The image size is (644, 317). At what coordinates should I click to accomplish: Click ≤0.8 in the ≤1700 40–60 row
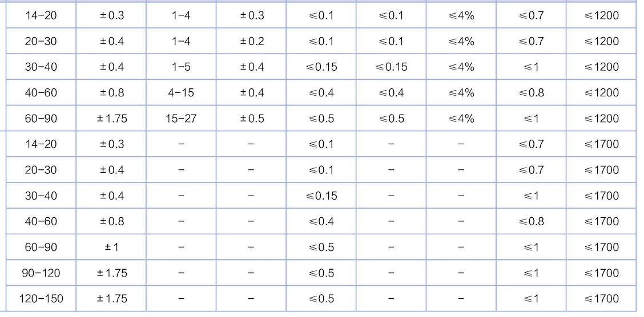pyautogui.click(x=531, y=221)
